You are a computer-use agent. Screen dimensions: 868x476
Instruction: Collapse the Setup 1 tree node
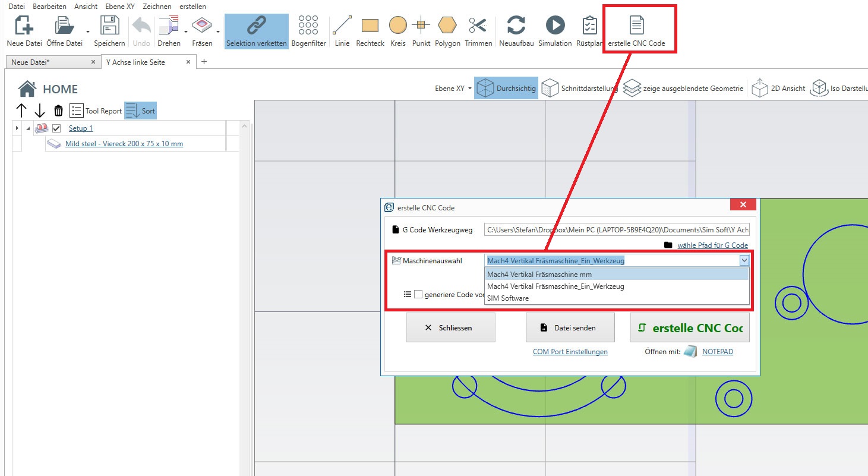pyautogui.click(x=27, y=128)
